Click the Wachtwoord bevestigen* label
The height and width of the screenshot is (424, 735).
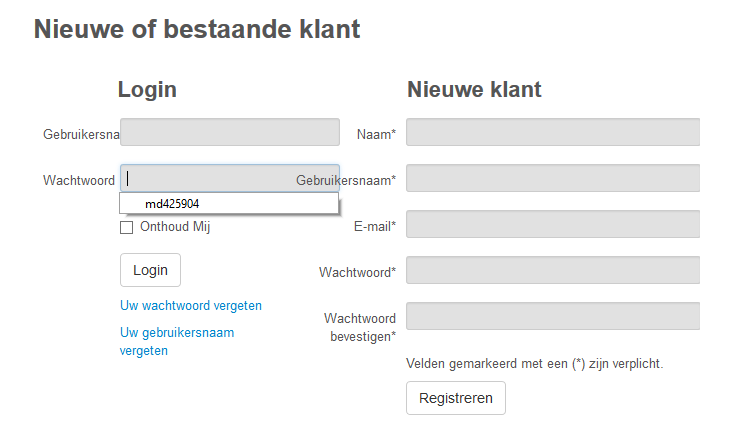pos(360,327)
